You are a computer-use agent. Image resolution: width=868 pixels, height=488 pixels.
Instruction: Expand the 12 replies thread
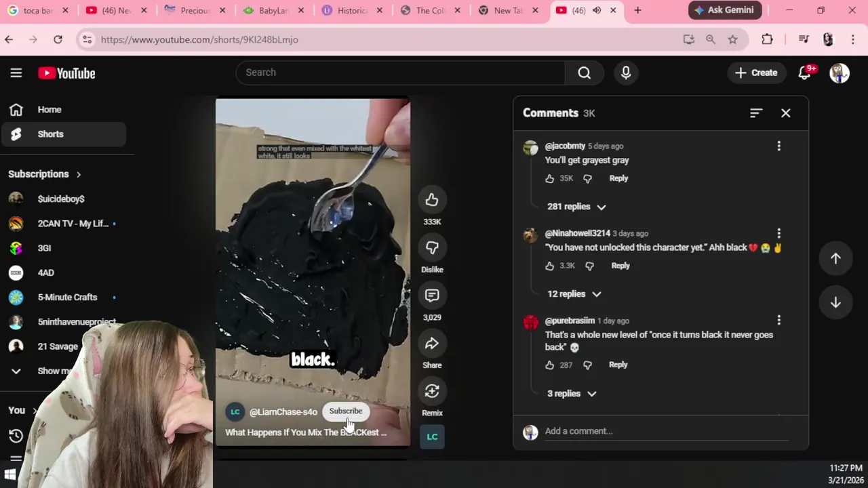click(574, 294)
